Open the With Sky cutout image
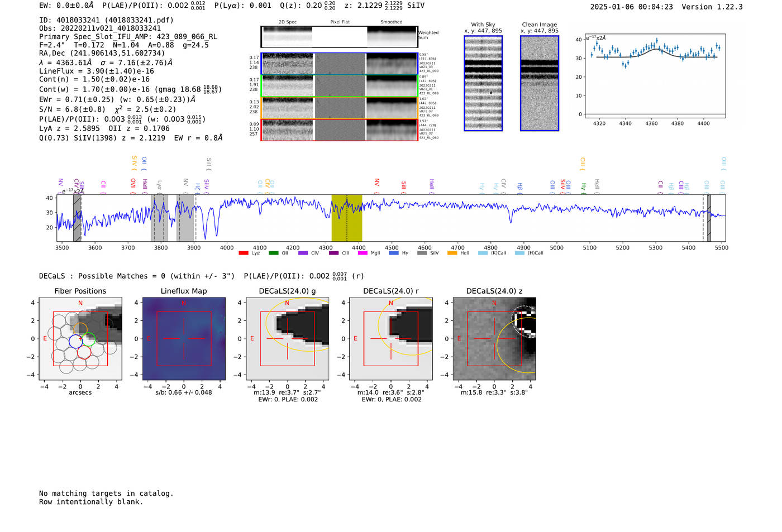Viewport: 782px width, 532px height. (483, 83)
